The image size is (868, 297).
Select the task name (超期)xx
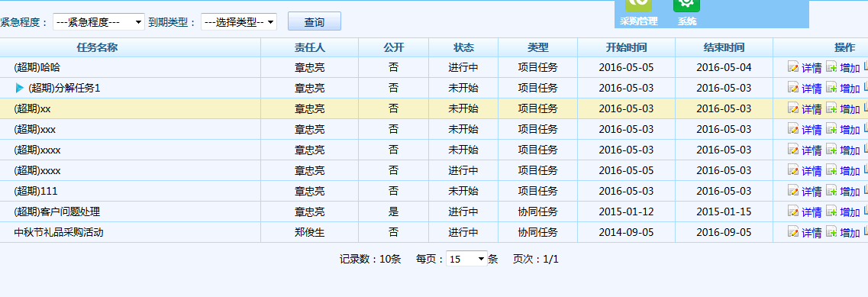click(32, 108)
